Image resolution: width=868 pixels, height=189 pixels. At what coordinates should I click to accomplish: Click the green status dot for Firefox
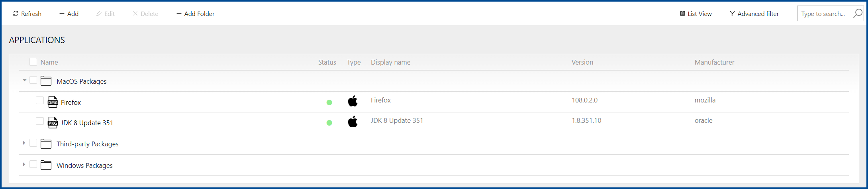(x=329, y=102)
